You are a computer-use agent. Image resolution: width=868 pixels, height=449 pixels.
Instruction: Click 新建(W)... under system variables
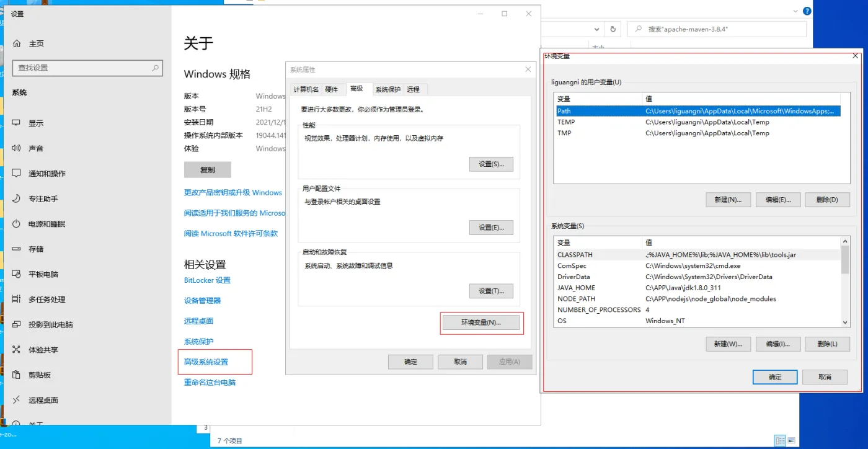728,344
